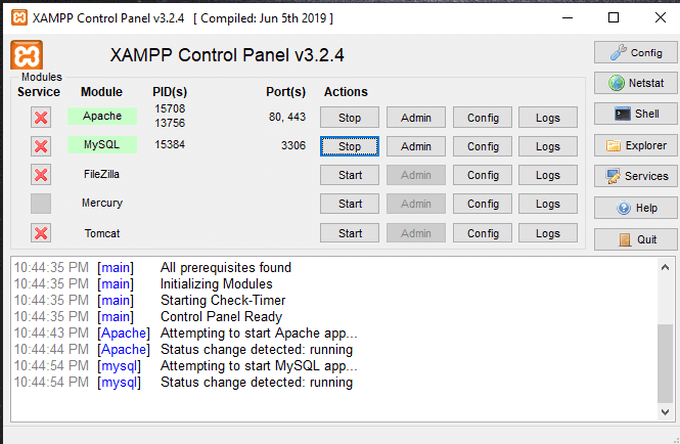Stop the Apache module

click(350, 118)
